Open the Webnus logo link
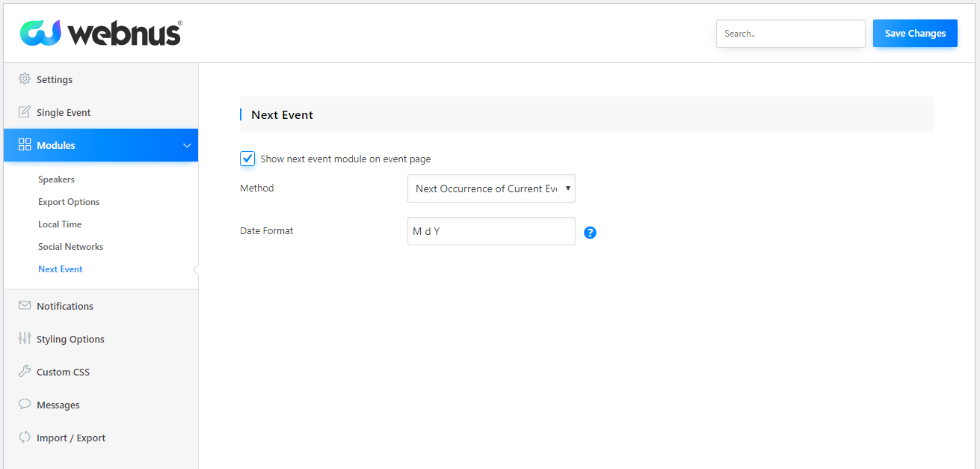This screenshot has height=469, width=980. 100,32
